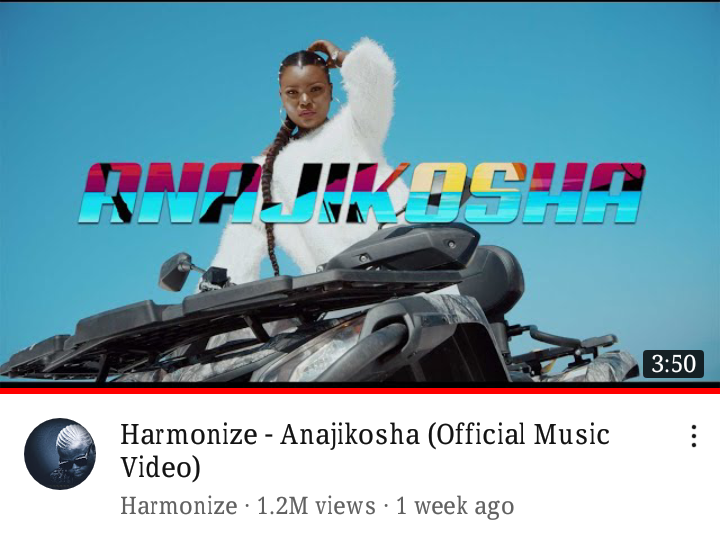Image resolution: width=720 pixels, height=537 pixels.
Task: Play the Anajikosha video thumbnail
Action: [360, 192]
